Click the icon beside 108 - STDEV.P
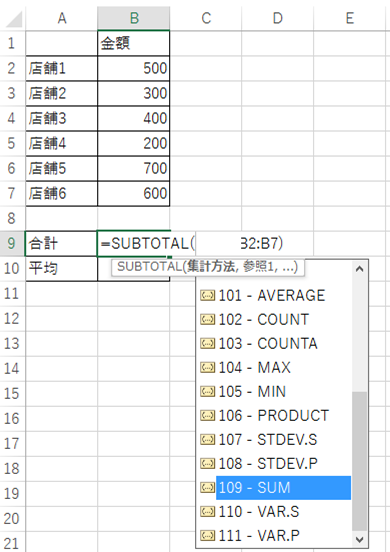Viewport: 390px width, 552px height. (x=207, y=463)
